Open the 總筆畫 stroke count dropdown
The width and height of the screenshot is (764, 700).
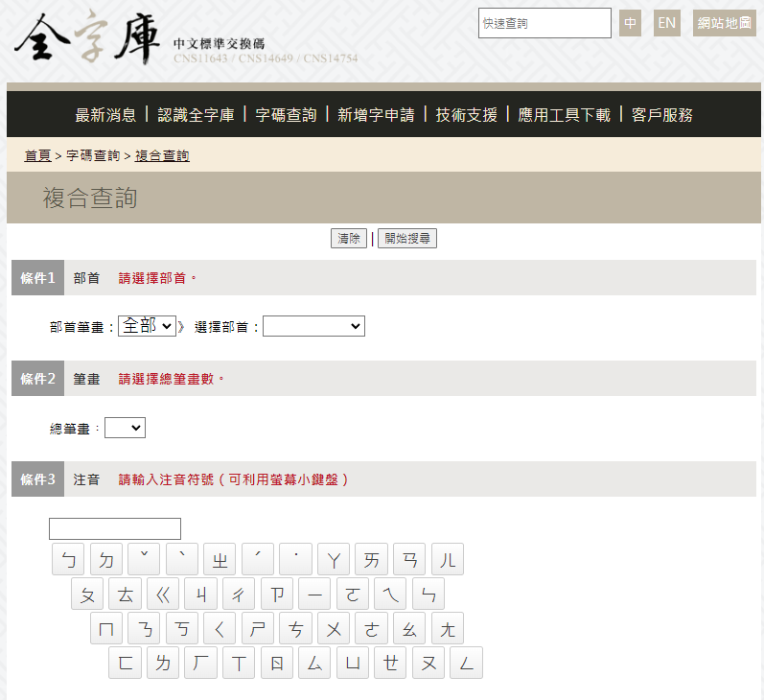click(126, 428)
